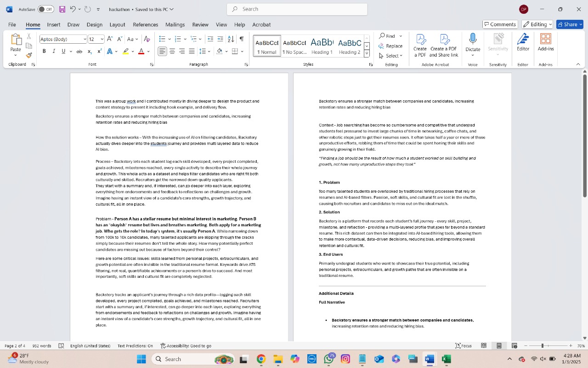Open Excel from the taskbar
This screenshot has height=368, width=588.
(447, 359)
